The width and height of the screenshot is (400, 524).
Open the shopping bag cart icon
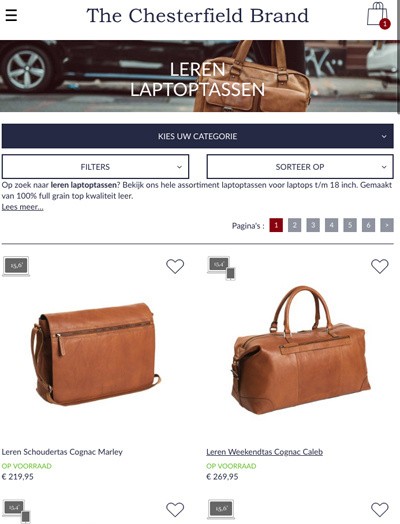pos(378,15)
